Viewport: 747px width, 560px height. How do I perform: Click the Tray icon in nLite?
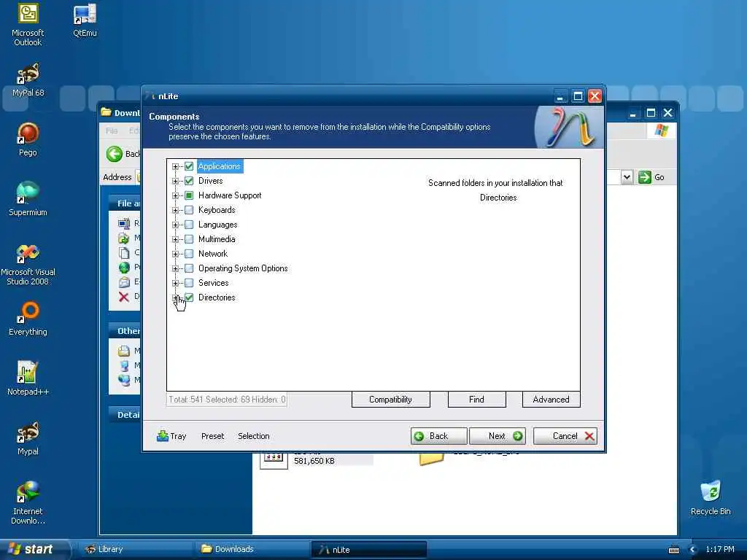point(163,436)
